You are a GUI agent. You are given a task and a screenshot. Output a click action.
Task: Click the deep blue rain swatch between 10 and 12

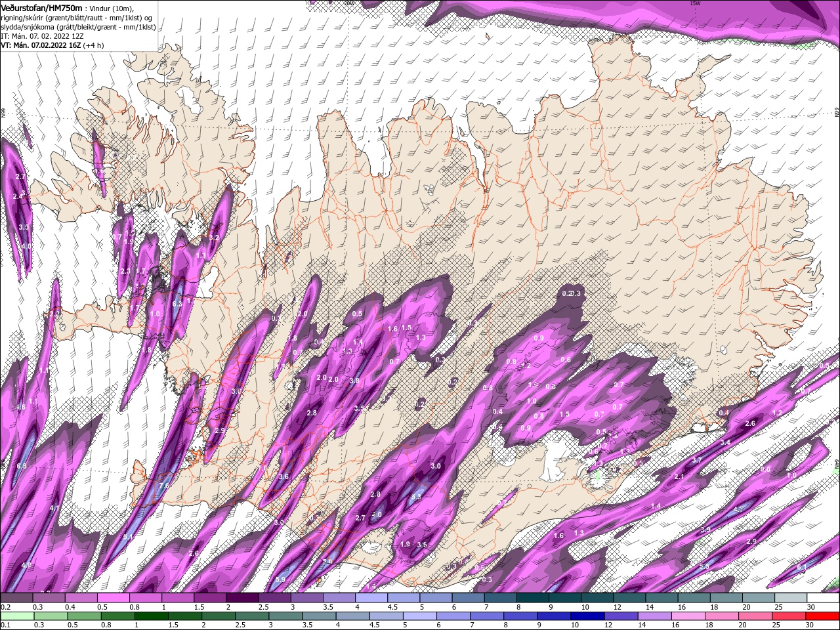588,616
